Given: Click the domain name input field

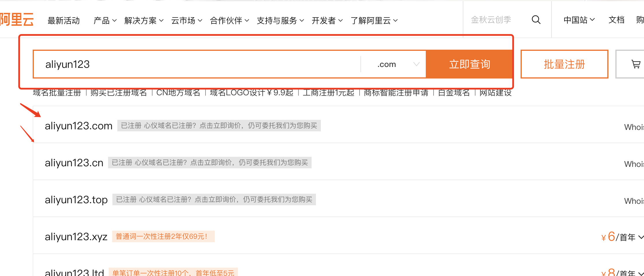Looking at the screenshot, I should 197,64.
